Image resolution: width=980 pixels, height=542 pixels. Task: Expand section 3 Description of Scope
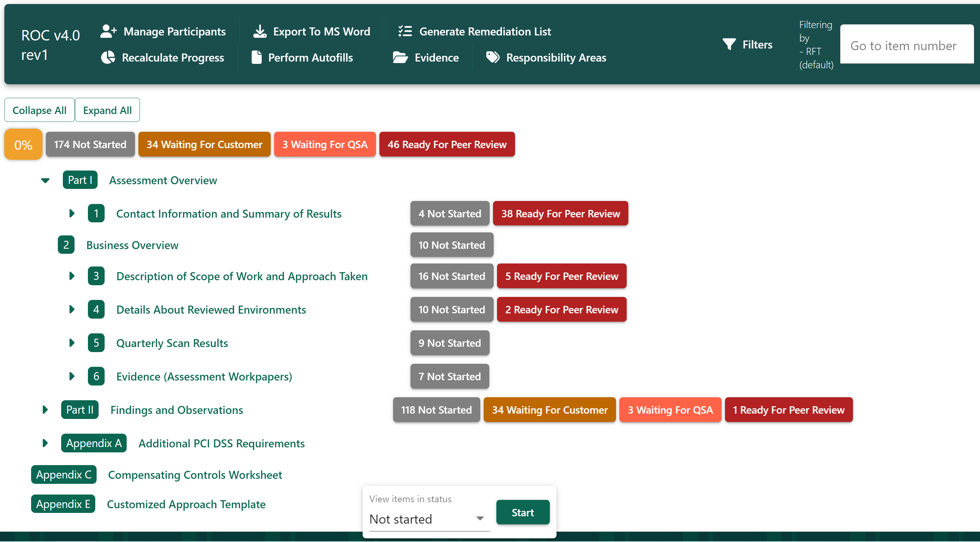pyautogui.click(x=72, y=276)
